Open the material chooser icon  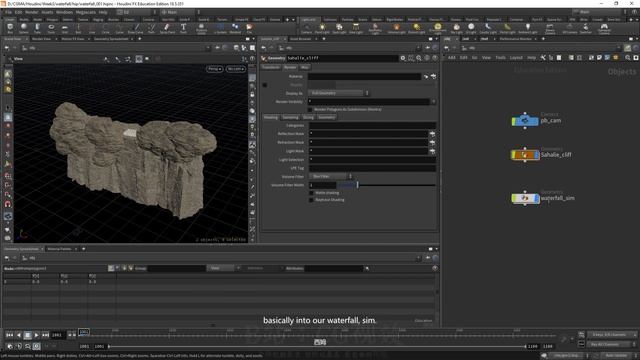433,76
